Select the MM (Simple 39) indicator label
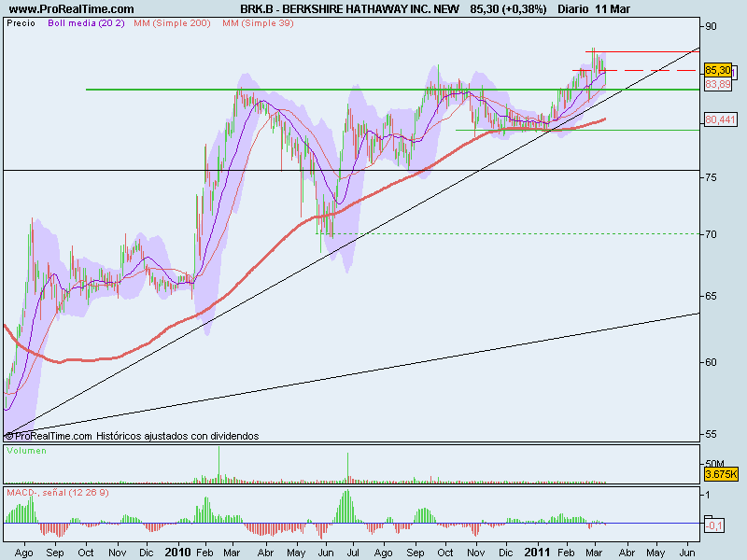This screenshot has height=560, width=747. (258, 22)
